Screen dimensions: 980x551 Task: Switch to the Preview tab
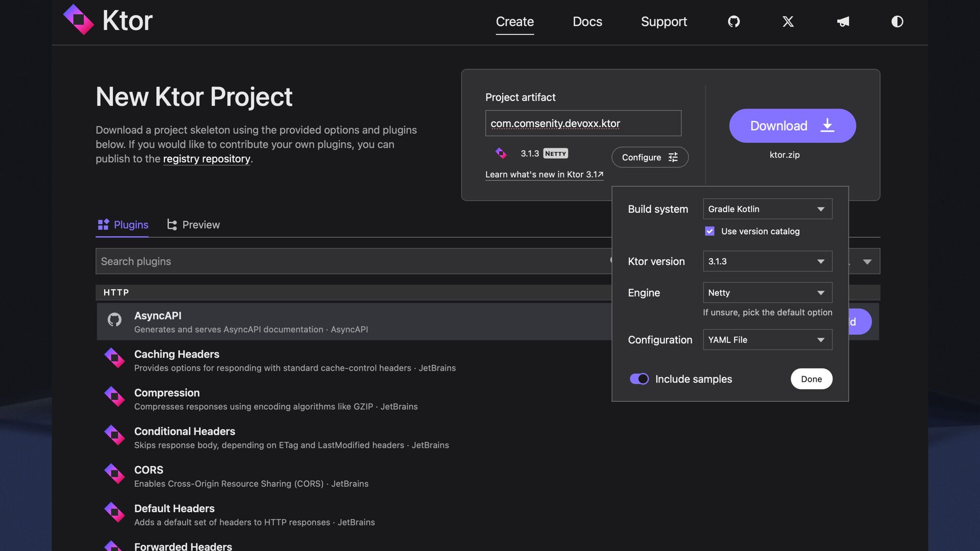click(x=193, y=225)
